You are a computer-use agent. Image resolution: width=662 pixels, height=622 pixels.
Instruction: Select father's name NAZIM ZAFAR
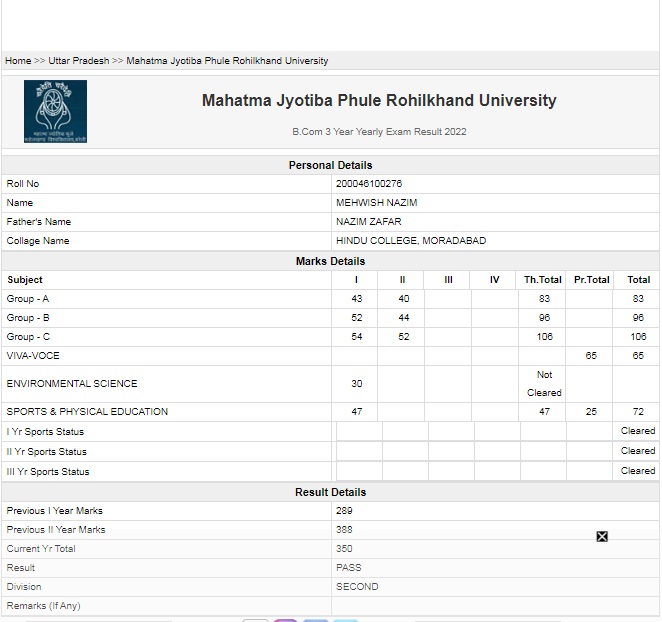click(x=369, y=222)
